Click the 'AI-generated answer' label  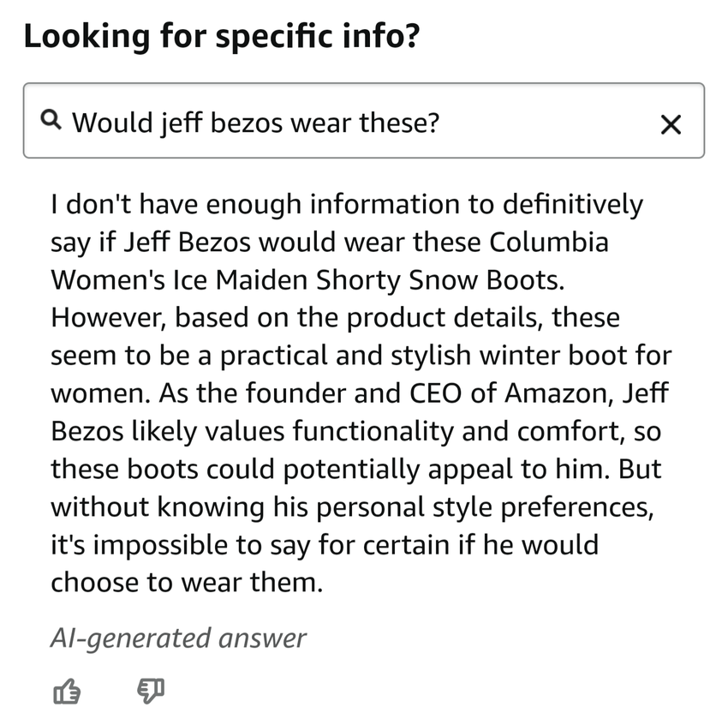tap(178, 638)
